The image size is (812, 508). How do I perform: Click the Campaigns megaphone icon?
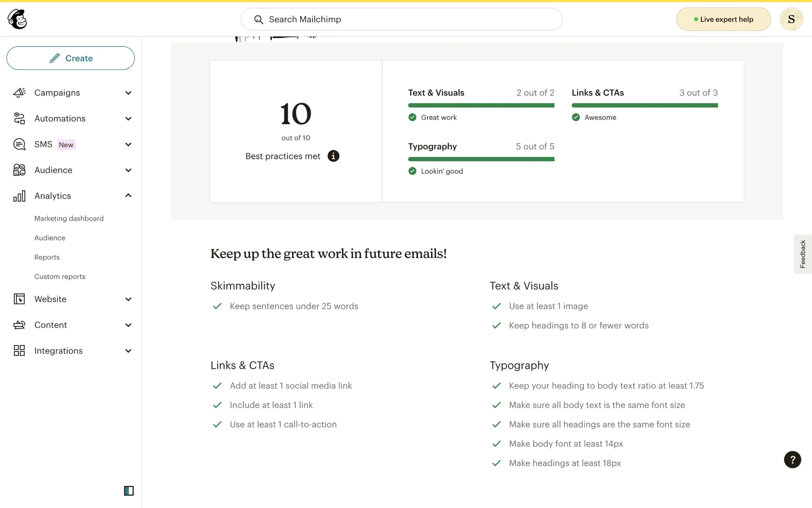point(19,93)
